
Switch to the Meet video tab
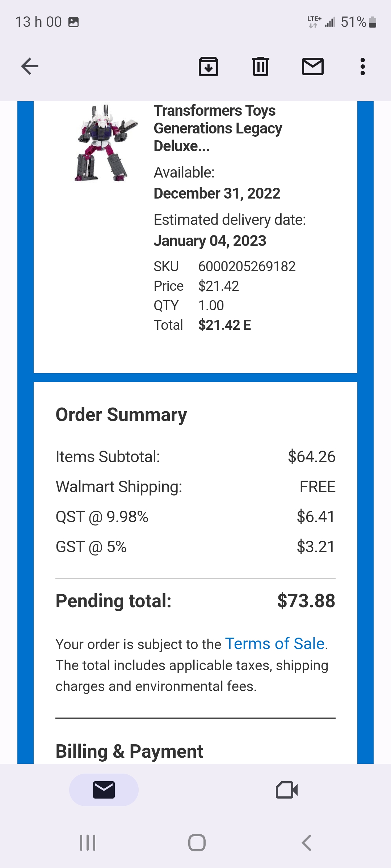(287, 790)
